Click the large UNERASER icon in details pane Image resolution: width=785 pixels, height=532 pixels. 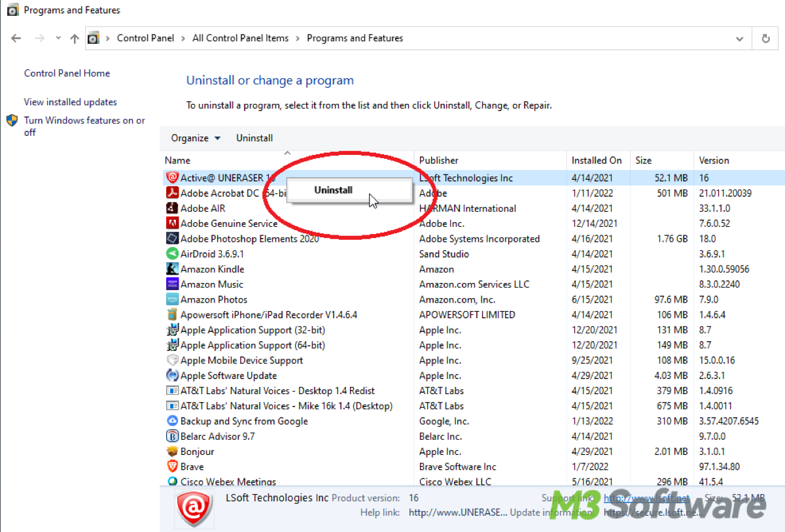click(194, 508)
